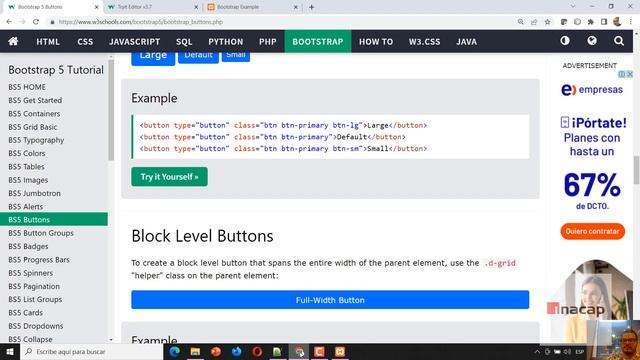Click the Small example button
Screen dimensions: 640x360
click(x=236, y=56)
